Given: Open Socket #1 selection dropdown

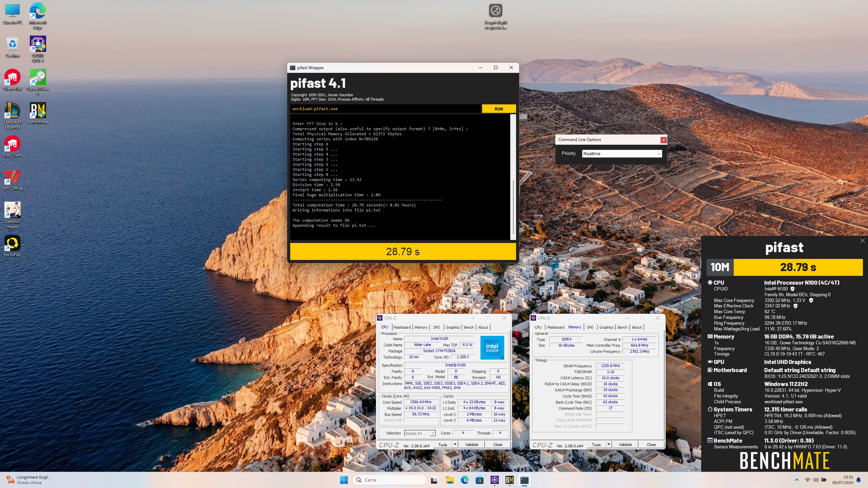Looking at the screenshot, I should (x=420, y=433).
